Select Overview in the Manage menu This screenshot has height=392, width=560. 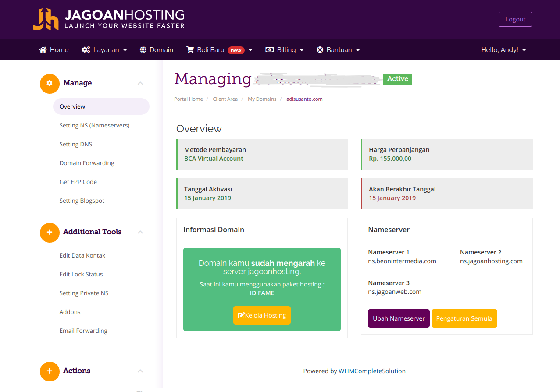click(101, 106)
